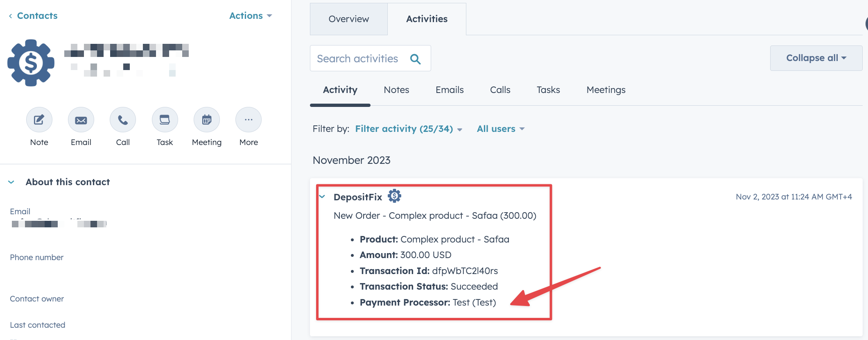Image resolution: width=868 pixels, height=340 pixels.
Task: Open the Actions dropdown
Action: [x=251, y=16]
